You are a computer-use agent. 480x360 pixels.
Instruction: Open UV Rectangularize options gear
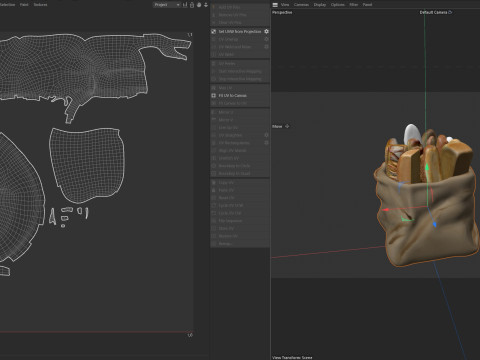(266, 143)
